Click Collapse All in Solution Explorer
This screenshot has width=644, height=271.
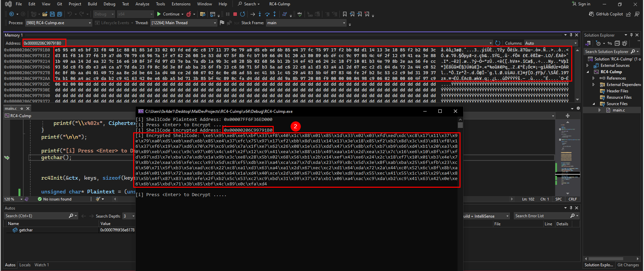(x=617, y=43)
